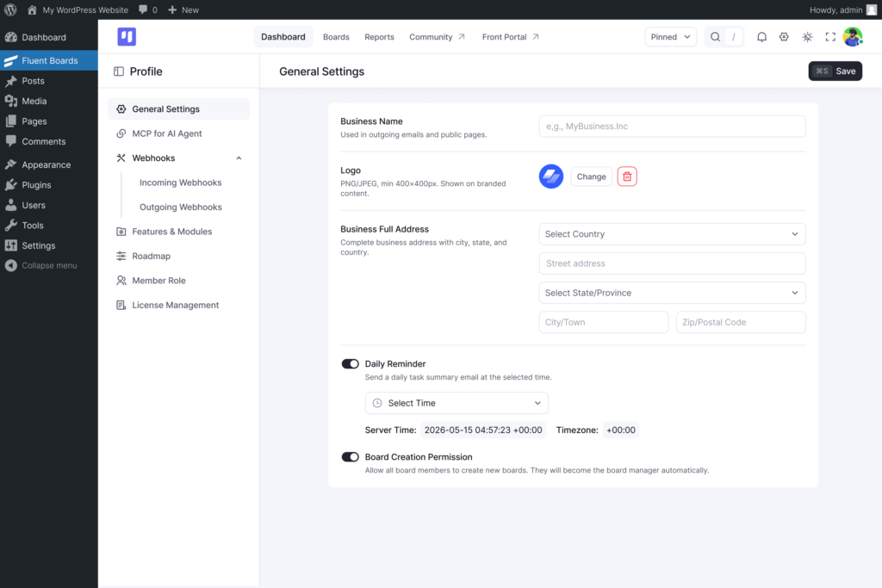Open the Select Time dropdown

tap(457, 403)
